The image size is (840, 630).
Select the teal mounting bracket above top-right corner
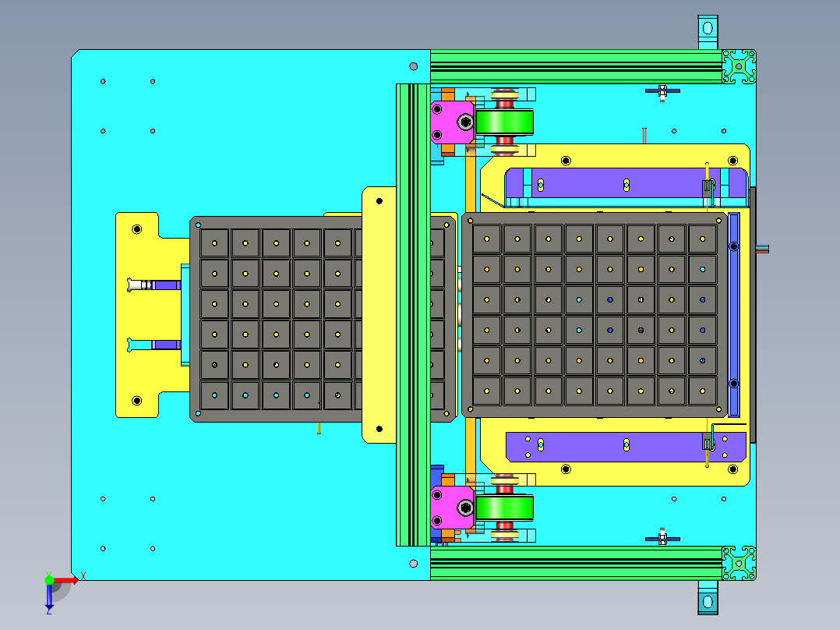click(x=708, y=32)
